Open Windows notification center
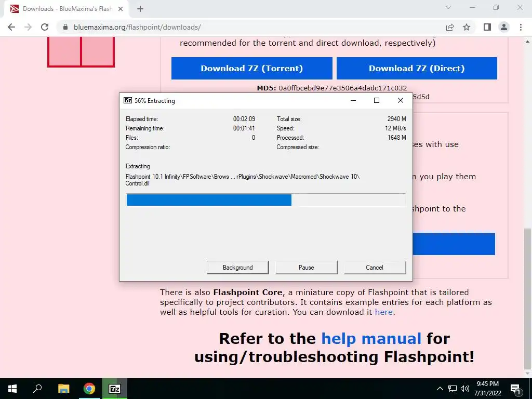The height and width of the screenshot is (399, 532). click(515, 389)
